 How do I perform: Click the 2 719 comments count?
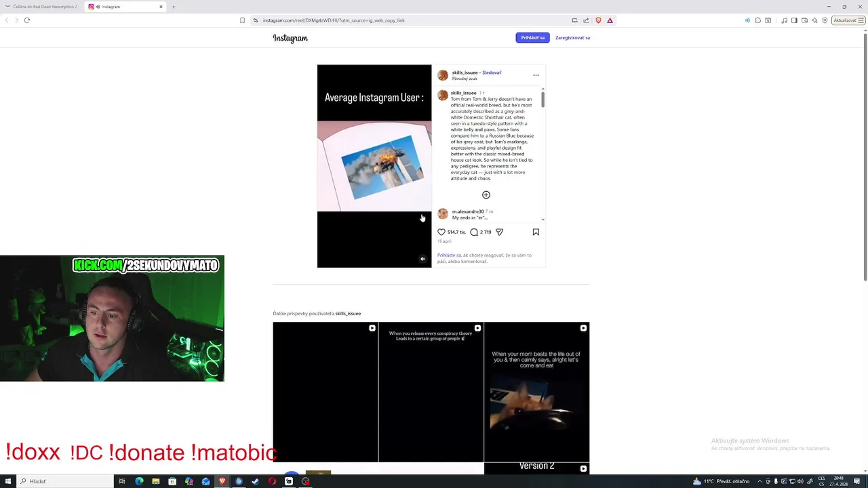point(486,232)
